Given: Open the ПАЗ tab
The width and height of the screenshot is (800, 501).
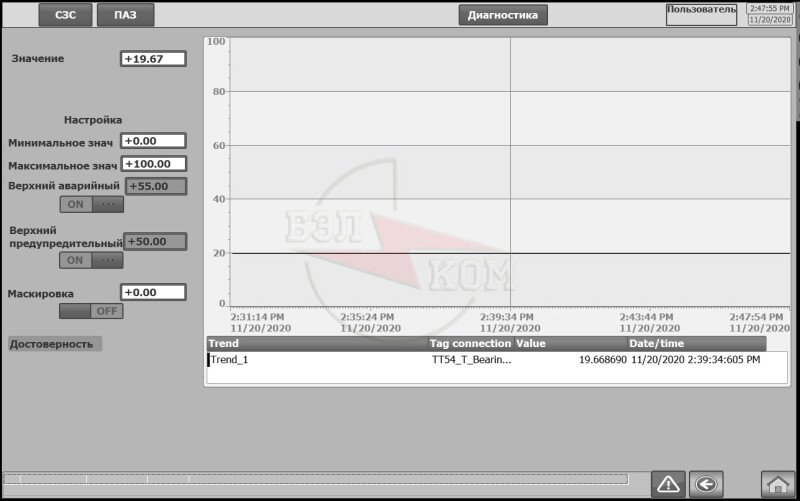Looking at the screenshot, I should point(126,15).
